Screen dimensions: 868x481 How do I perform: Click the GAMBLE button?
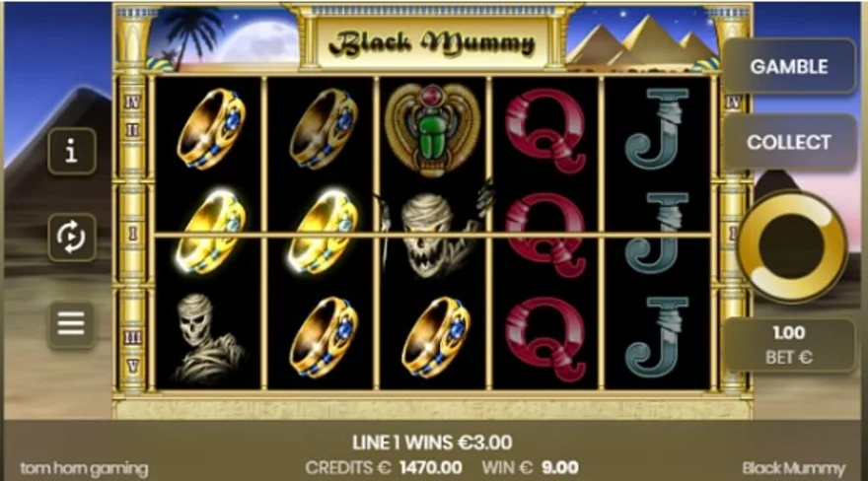pyautogui.click(x=789, y=67)
